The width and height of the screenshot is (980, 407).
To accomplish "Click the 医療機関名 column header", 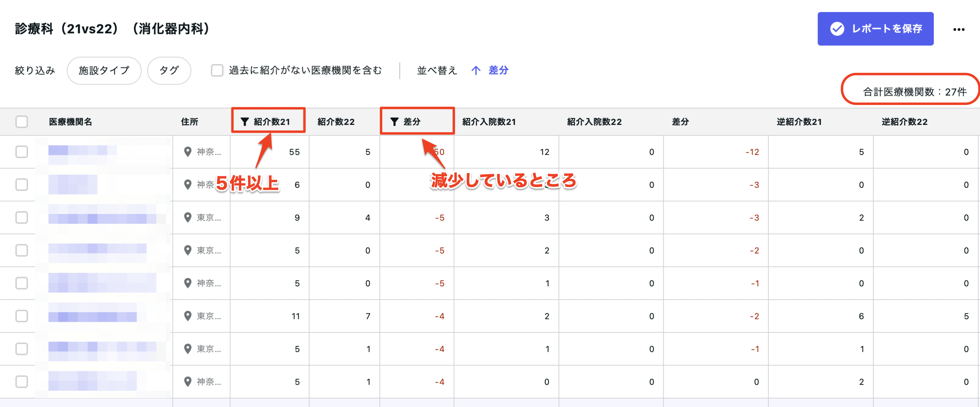I will [x=70, y=122].
